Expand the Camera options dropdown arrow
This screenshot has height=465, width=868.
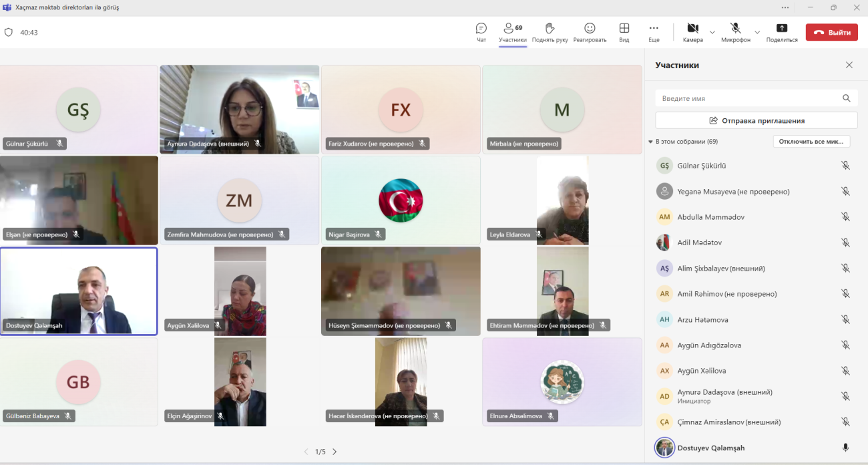pyautogui.click(x=712, y=32)
